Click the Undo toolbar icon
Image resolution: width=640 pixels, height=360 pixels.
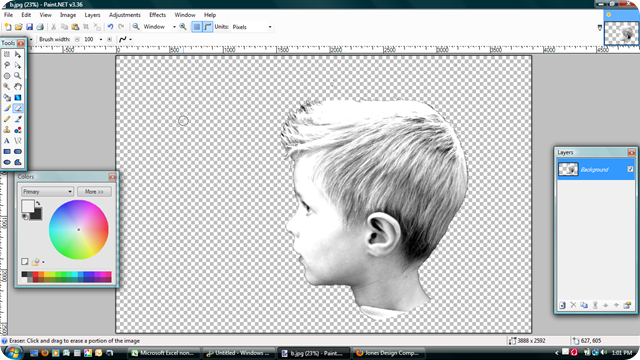click(110, 27)
